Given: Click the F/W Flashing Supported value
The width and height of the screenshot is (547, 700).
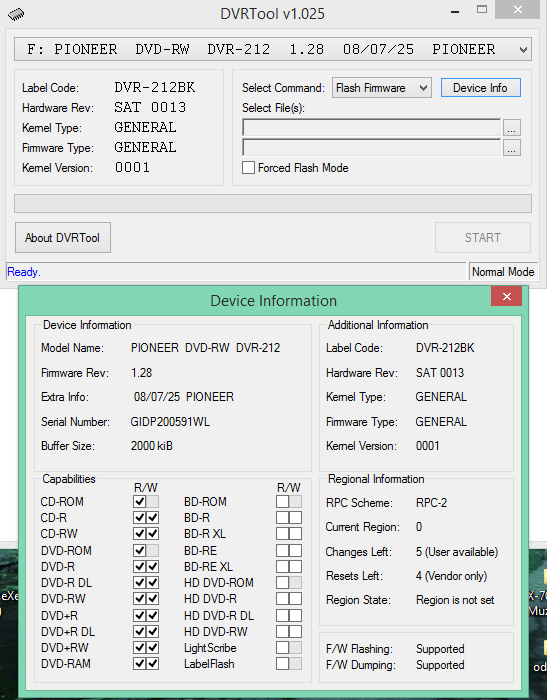Looking at the screenshot, I should (440, 649).
